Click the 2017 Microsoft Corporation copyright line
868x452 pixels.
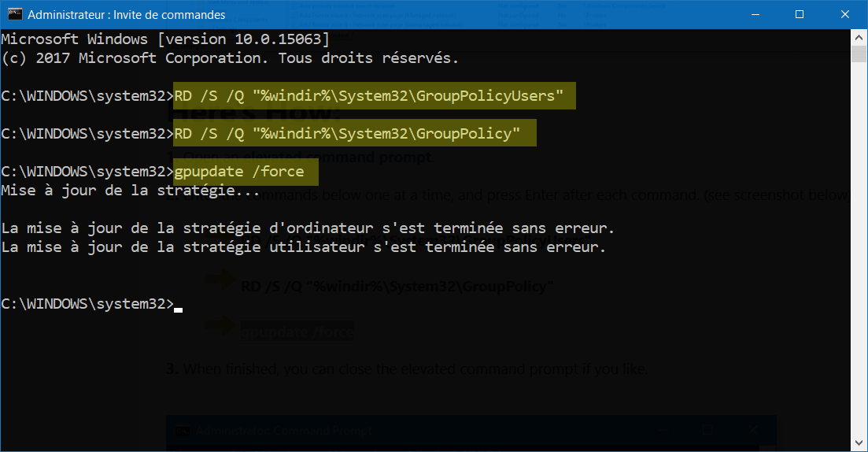(x=230, y=58)
